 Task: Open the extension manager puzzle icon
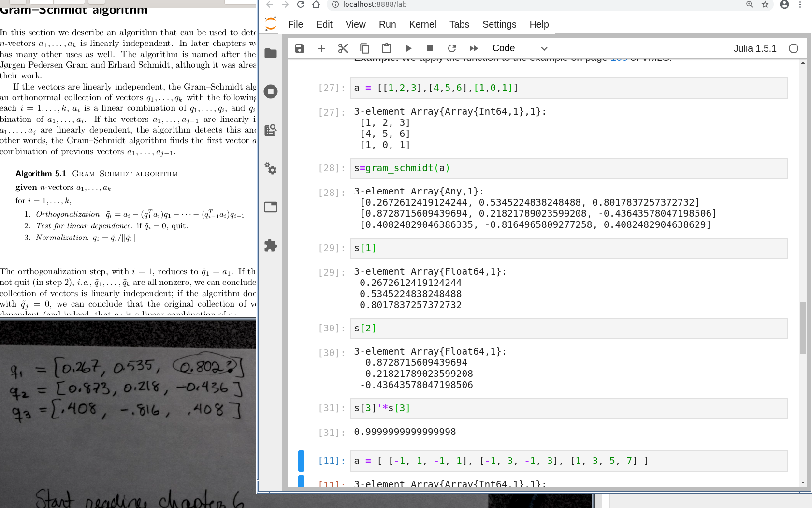pos(271,245)
